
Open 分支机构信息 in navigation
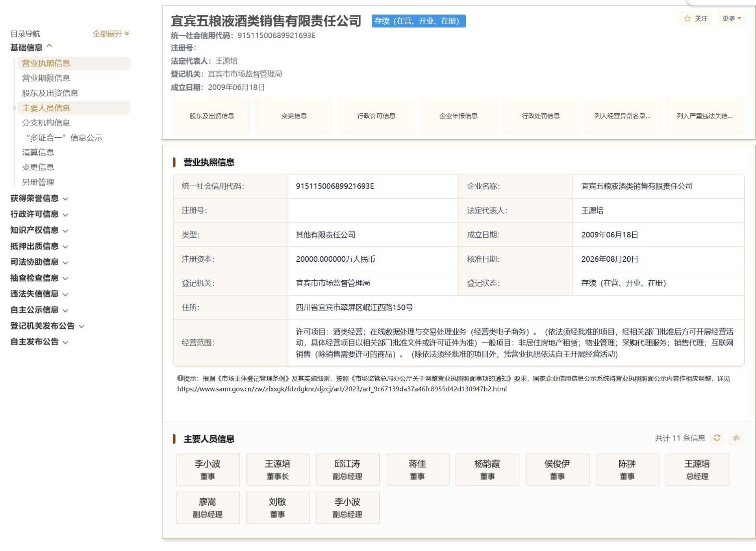tap(46, 123)
